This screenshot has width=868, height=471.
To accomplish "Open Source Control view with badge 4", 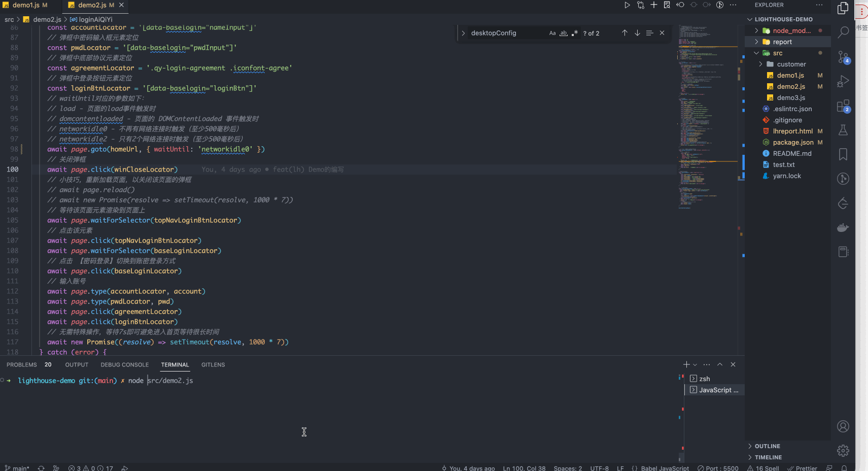I will pyautogui.click(x=843, y=57).
